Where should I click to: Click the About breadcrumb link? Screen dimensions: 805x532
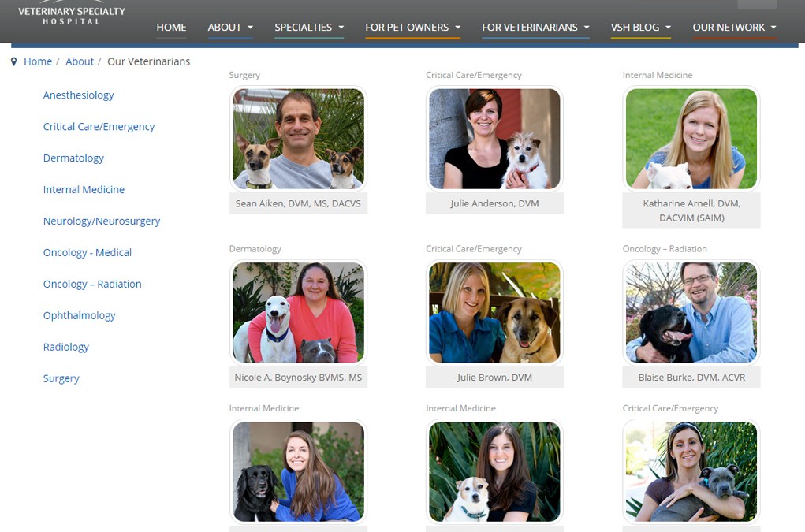[x=80, y=61]
